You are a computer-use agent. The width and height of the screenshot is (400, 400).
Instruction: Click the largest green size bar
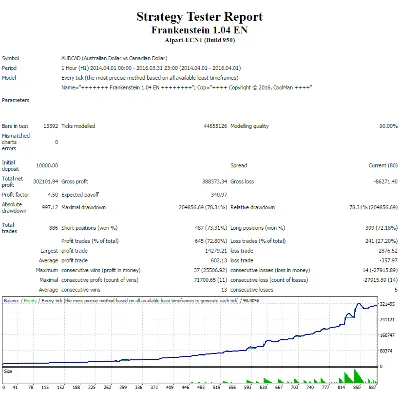[x=357, y=376]
